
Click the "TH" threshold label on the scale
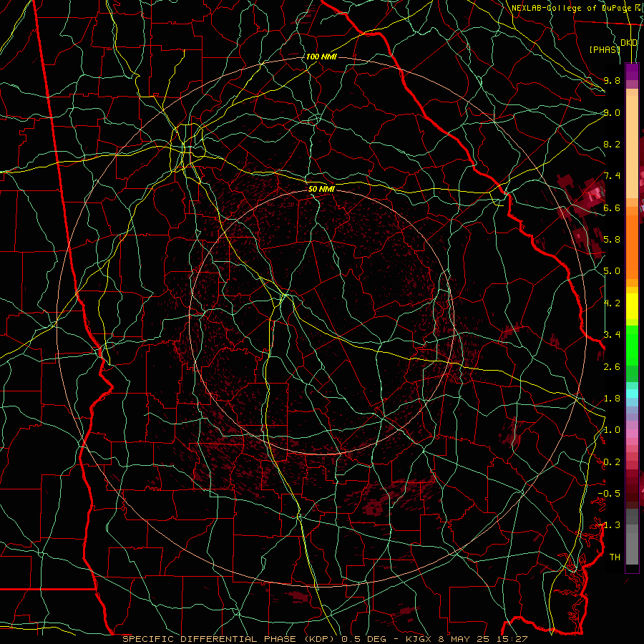click(615, 557)
